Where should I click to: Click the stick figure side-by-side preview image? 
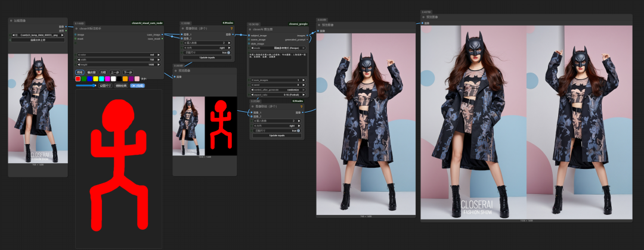click(x=205, y=126)
